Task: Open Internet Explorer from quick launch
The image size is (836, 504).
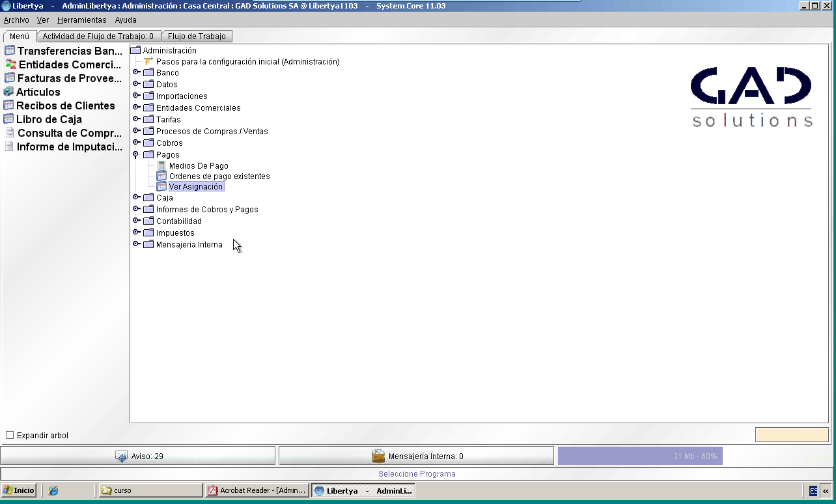Action: pos(53,490)
